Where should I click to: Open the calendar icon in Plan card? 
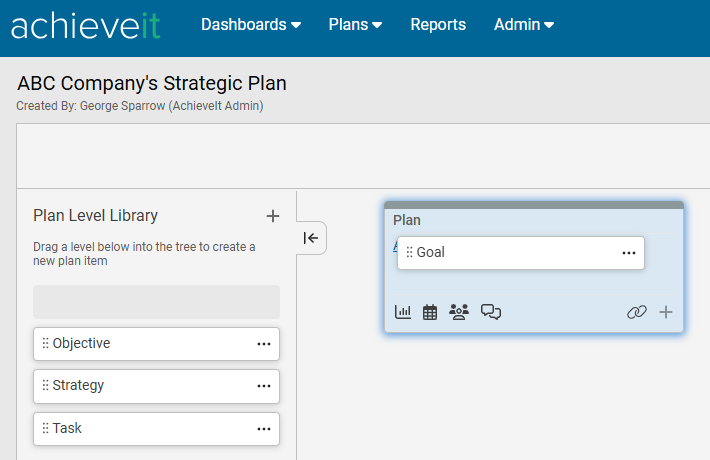tap(430, 312)
